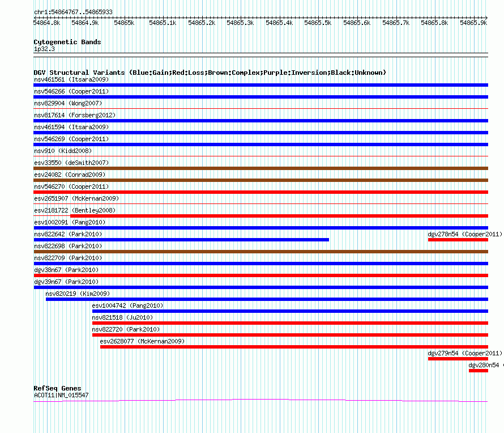Select the 1p32.3 cytogenetic band line
This screenshot has height=433, width=504.
pos(260,55)
